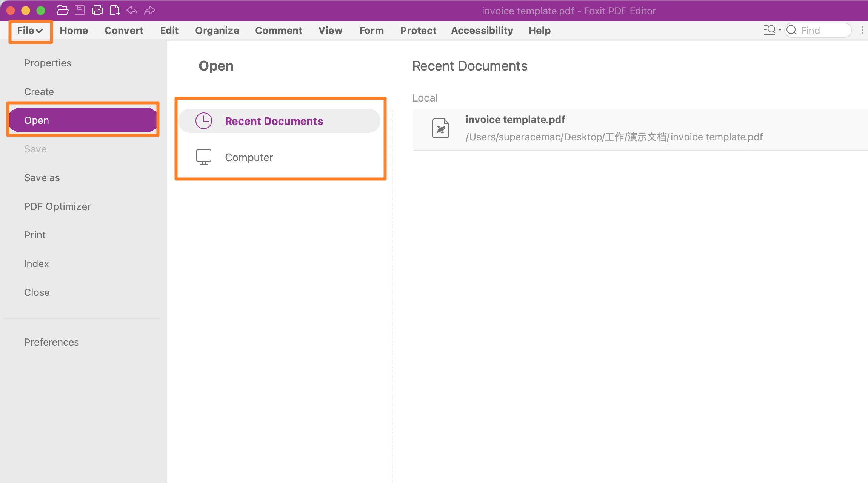Screen dimensions: 868x483
Task: Expand the advanced search dropdown arrow
Action: 780,30
